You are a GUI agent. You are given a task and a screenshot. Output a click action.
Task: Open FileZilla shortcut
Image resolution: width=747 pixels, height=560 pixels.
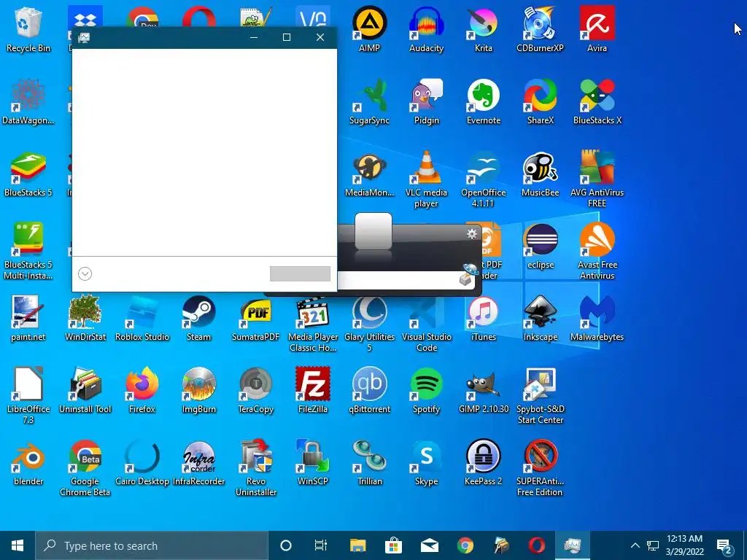tap(312, 391)
